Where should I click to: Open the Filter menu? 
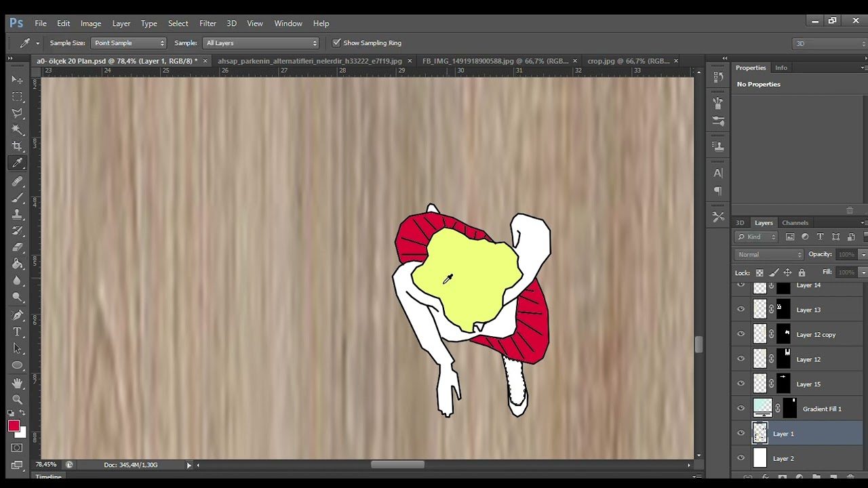[208, 23]
